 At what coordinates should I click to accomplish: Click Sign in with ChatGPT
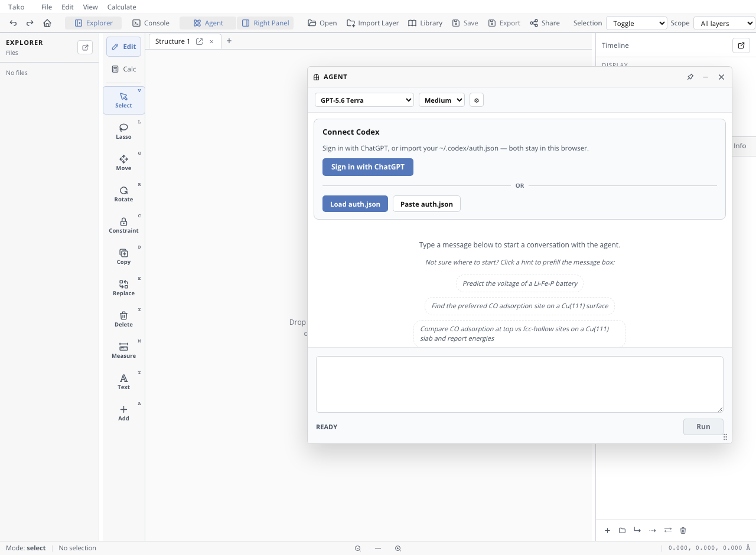[x=368, y=167]
